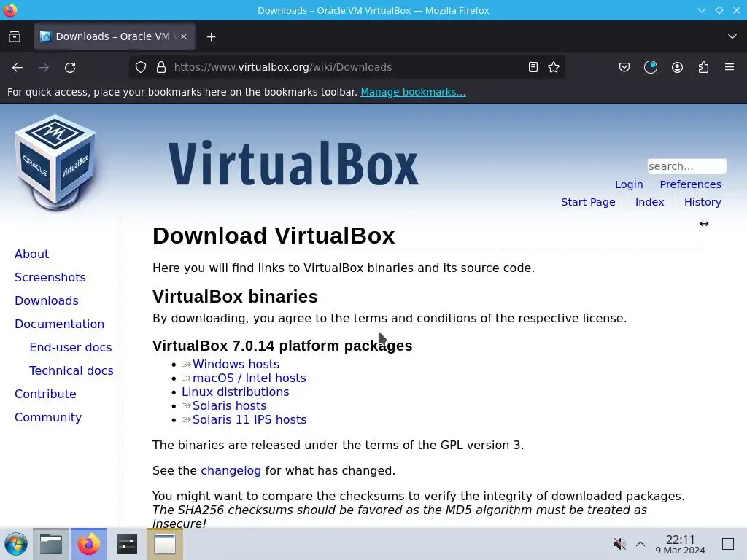Open the Linux distributions link
The width and height of the screenshot is (747, 560).
click(x=236, y=392)
